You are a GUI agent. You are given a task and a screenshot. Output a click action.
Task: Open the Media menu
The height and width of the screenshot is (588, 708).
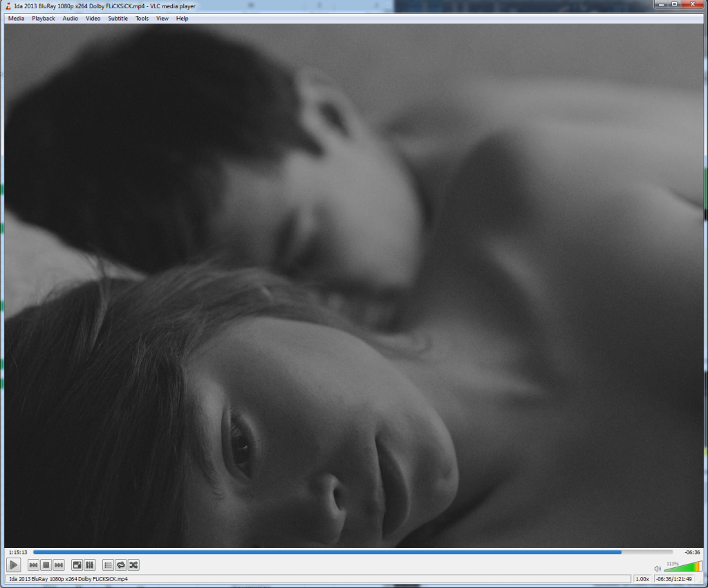[x=17, y=19]
